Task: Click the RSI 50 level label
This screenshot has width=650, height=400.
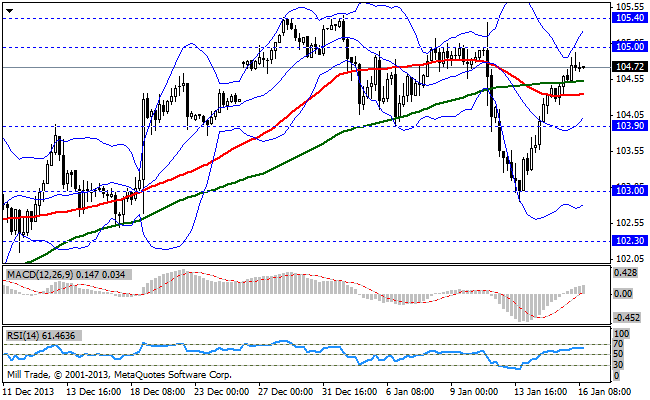Action: tap(619, 354)
